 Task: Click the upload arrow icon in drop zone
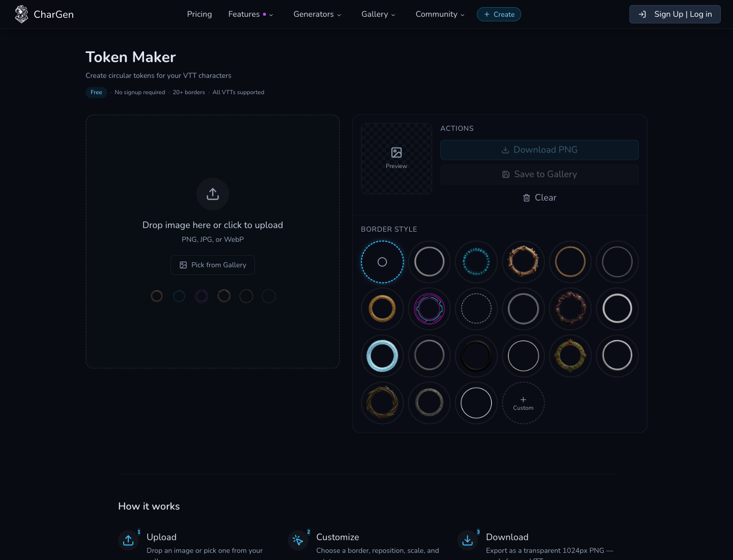point(213,194)
